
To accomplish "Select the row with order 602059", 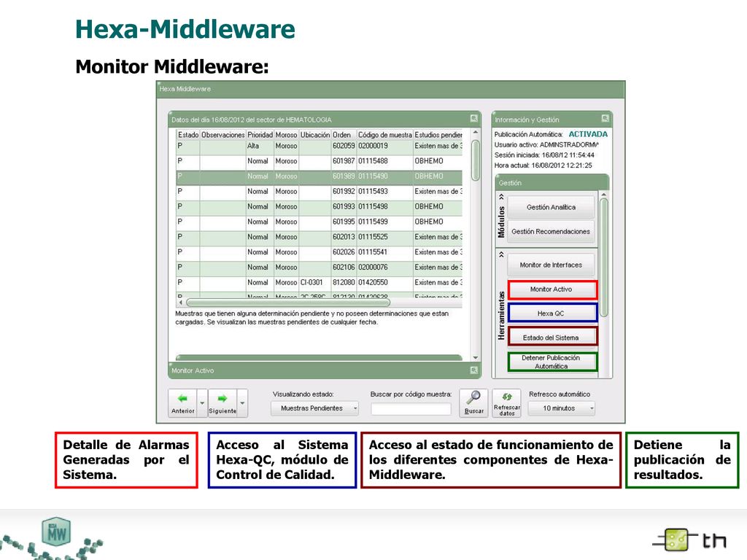I will (x=320, y=147).
